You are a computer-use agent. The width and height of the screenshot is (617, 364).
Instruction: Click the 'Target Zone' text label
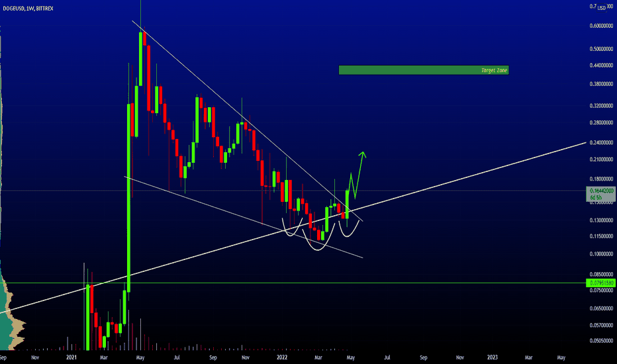click(x=495, y=70)
